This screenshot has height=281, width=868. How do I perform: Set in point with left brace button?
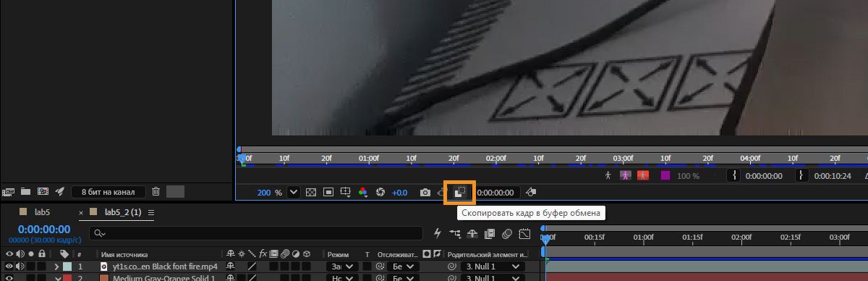735,175
